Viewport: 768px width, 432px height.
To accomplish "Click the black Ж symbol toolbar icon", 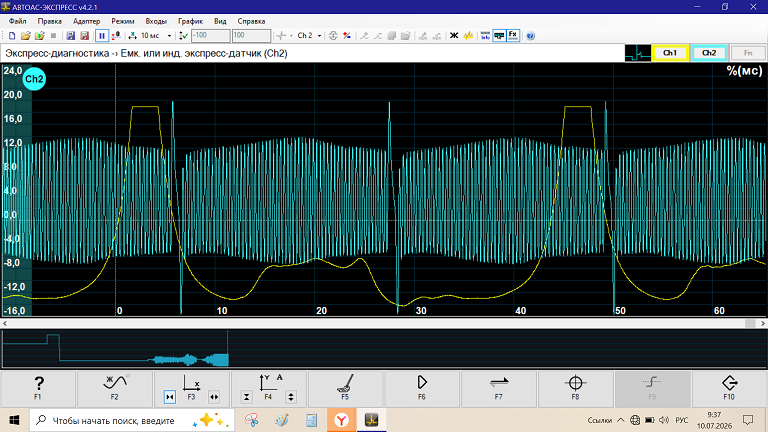I will tap(454, 36).
